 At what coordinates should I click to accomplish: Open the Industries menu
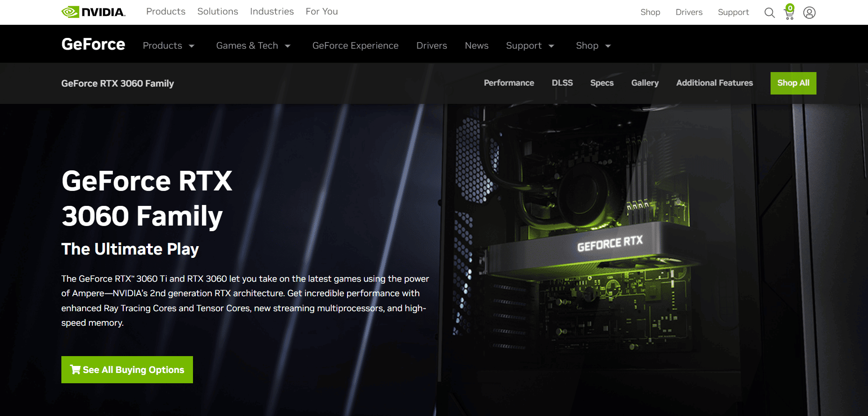272,11
